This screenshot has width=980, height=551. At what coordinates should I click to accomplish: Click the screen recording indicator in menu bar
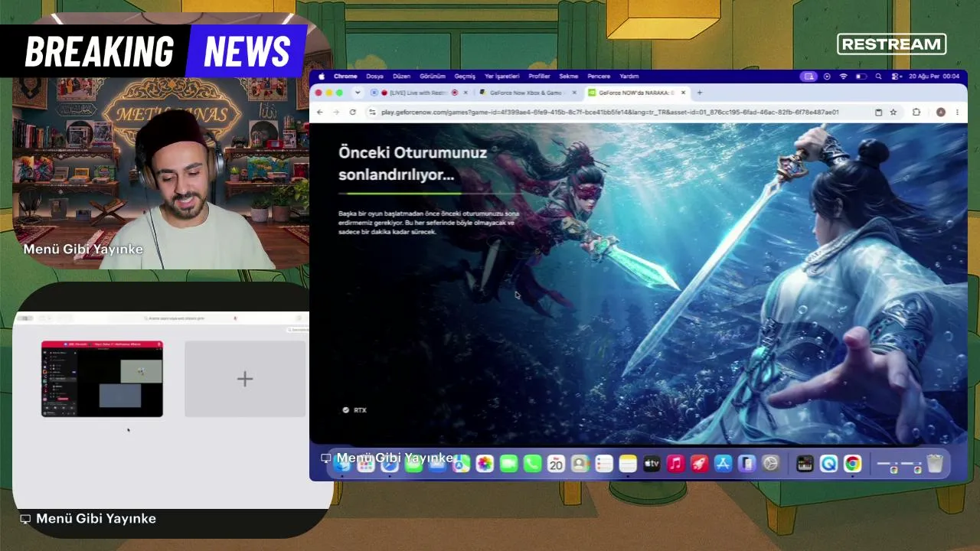(827, 77)
